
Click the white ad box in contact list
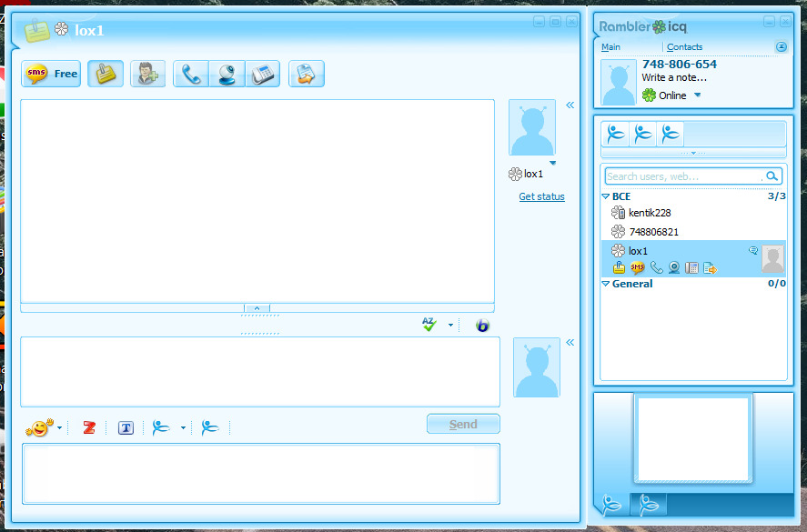[693, 439]
